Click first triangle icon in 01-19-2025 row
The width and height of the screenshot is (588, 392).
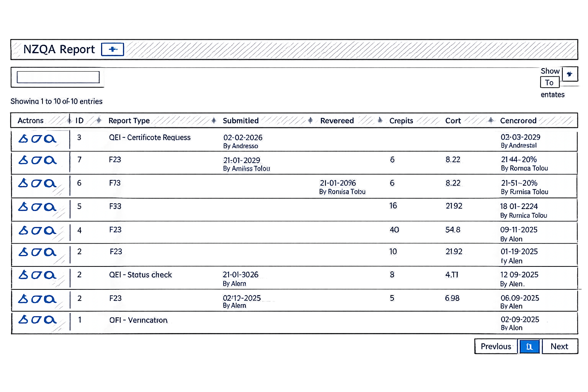point(23,252)
